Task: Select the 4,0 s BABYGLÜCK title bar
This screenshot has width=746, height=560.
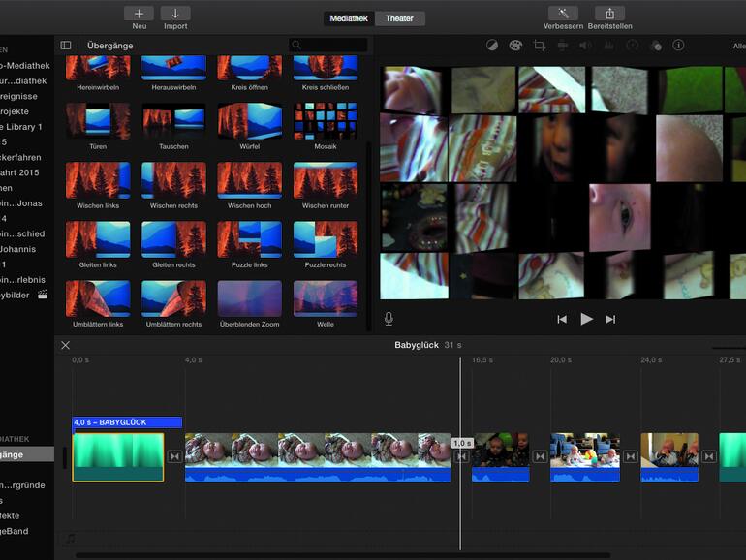Action: point(127,422)
